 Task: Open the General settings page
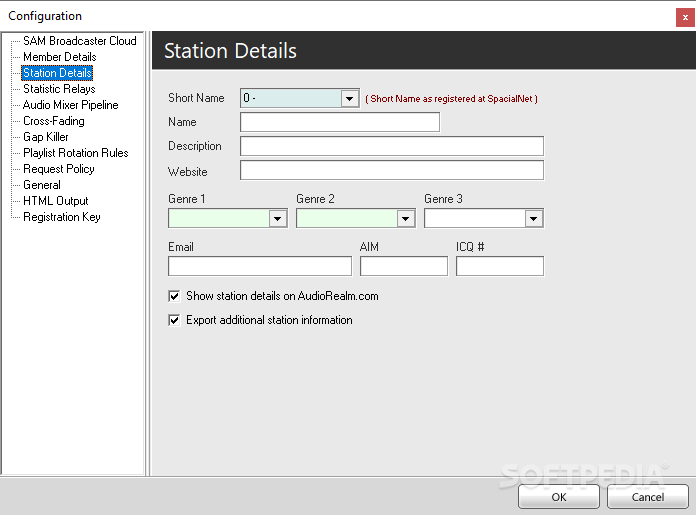(x=42, y=185)
